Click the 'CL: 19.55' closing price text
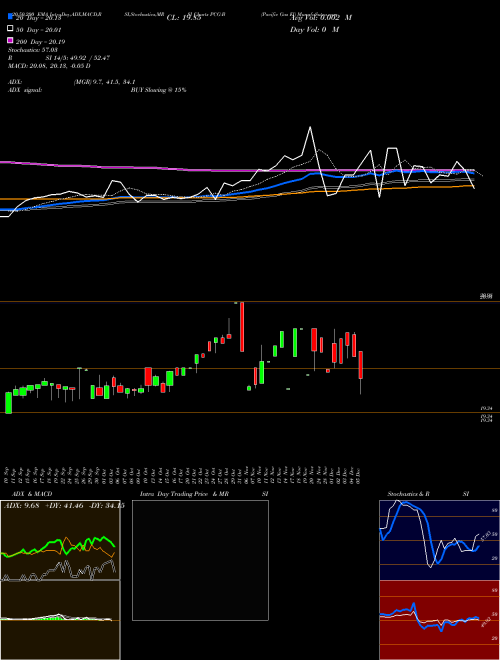Viewport: 500px width, 660px height. 184,18
